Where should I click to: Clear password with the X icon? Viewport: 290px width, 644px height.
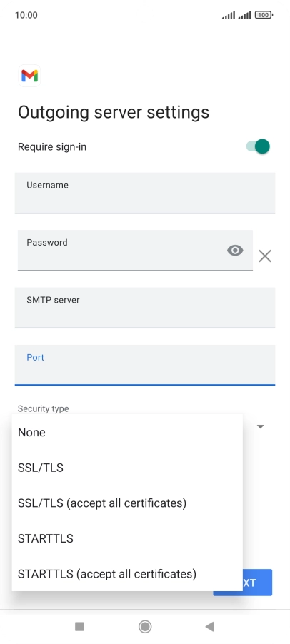265,256
